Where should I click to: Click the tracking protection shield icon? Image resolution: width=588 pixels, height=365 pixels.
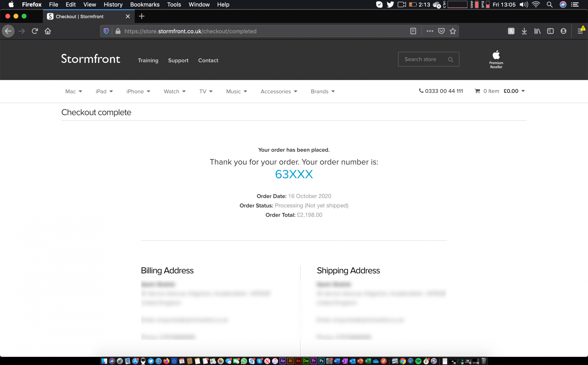[106, 31]
